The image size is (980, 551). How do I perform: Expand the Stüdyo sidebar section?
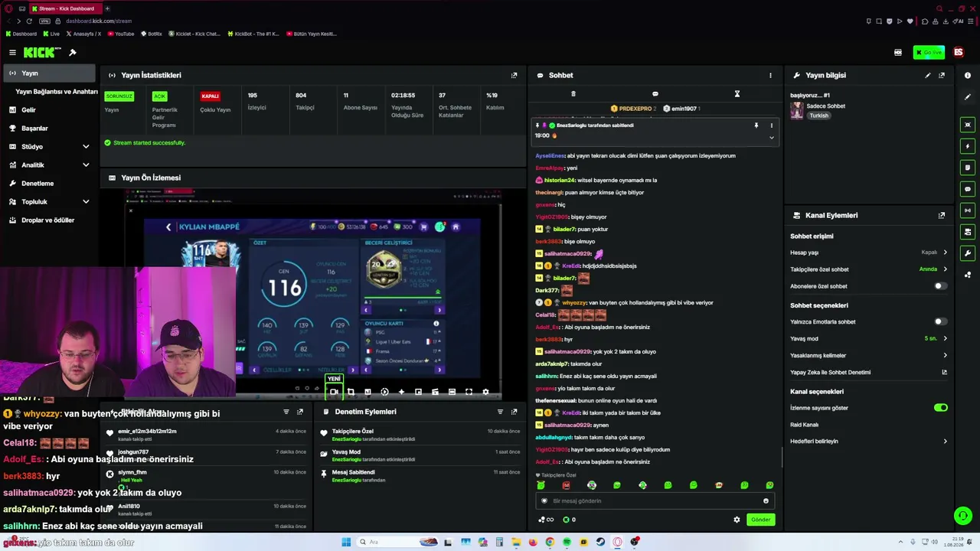(86, 147)
